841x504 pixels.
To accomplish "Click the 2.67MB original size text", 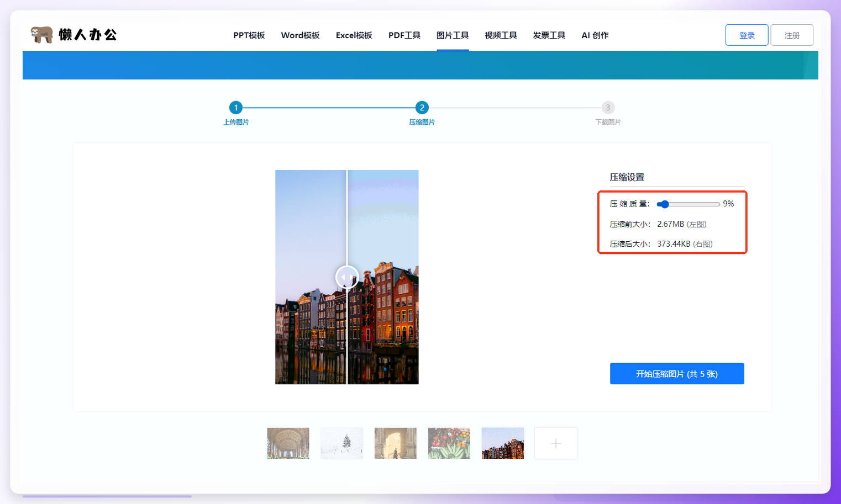I will coord(670,224).
